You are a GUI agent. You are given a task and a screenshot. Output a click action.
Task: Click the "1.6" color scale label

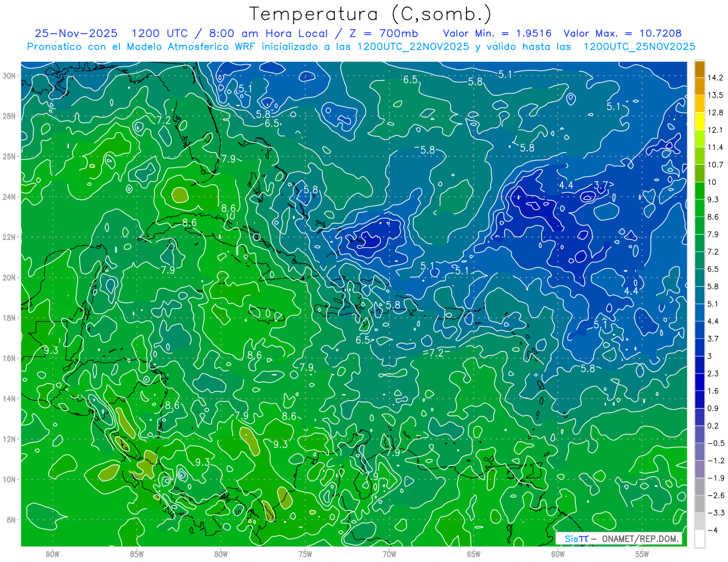tap(713, 391)
